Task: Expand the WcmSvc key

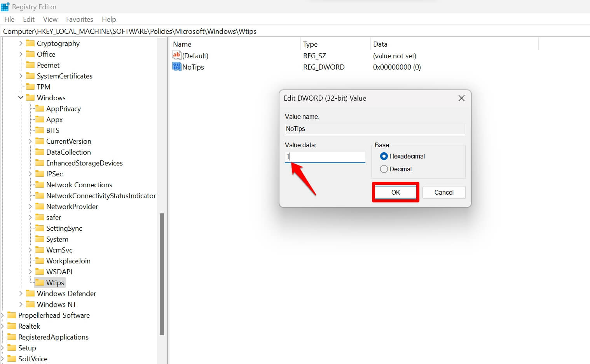Action: [30, 250]
